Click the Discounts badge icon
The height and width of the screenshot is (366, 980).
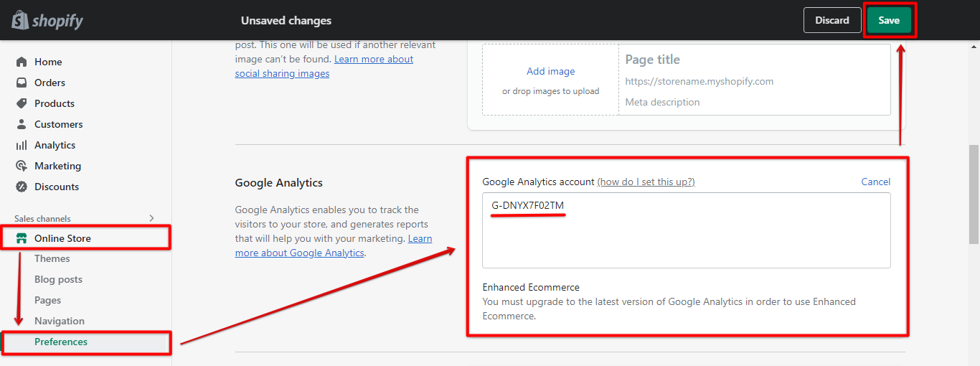pos(22,187)
